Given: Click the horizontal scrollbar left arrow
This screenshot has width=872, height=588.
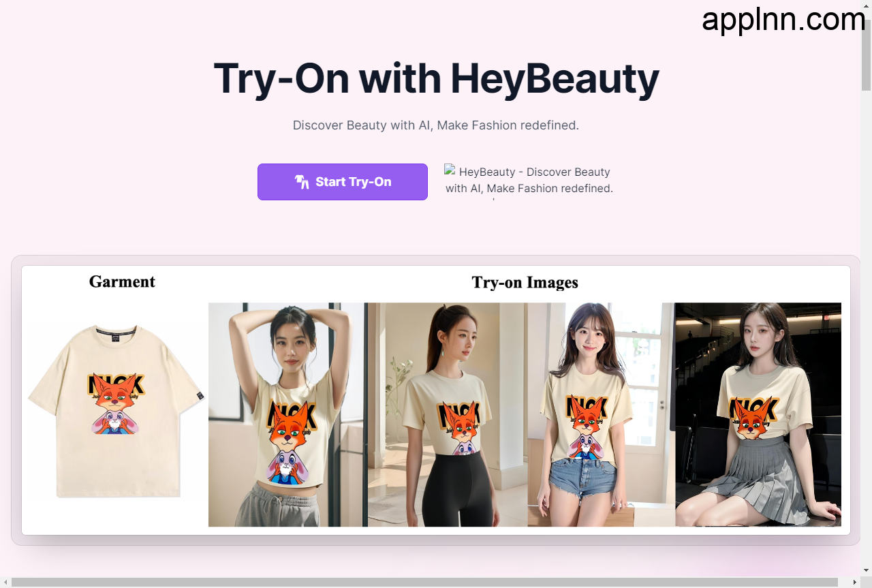Looking at the screenshot, I should 5,582.
